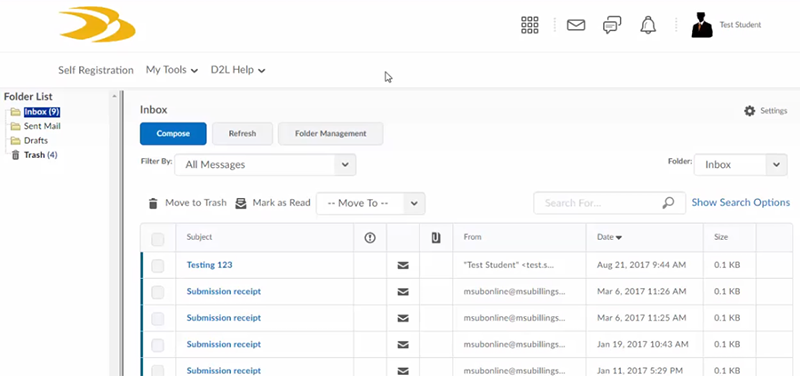
Task: Expand the My Tools menu
Action: point(171,70)
